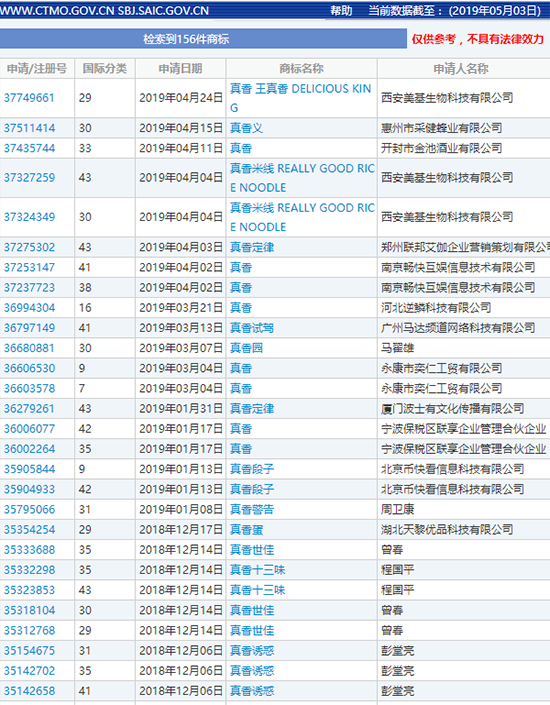Open registration number 35142658
The image size is (550, 705).
(29, 691)
